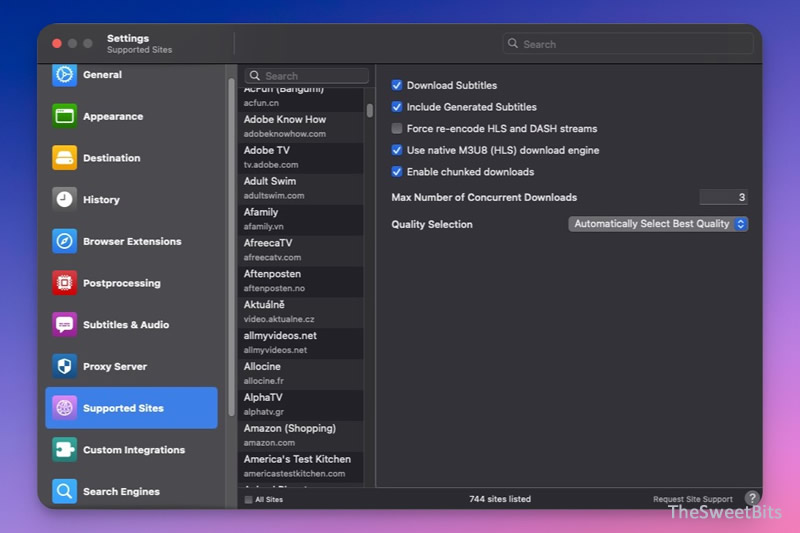The height and width of the screenshot is (533, 800).
Task: Select allmyvideos.net entry
Action: 301,343
